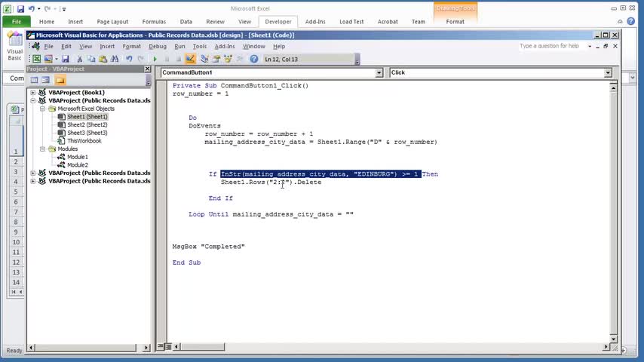Click Type a question for help box
Viewport: 644px width, 362px height.
(551, 46)
